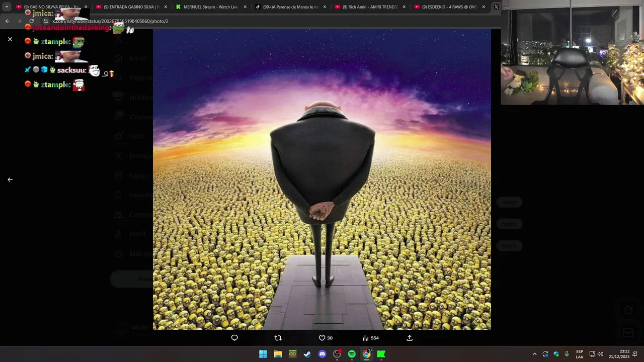
Task: Close the MERNUEL Stream tab
Action: pyautogui.click(x=245, y=7)
